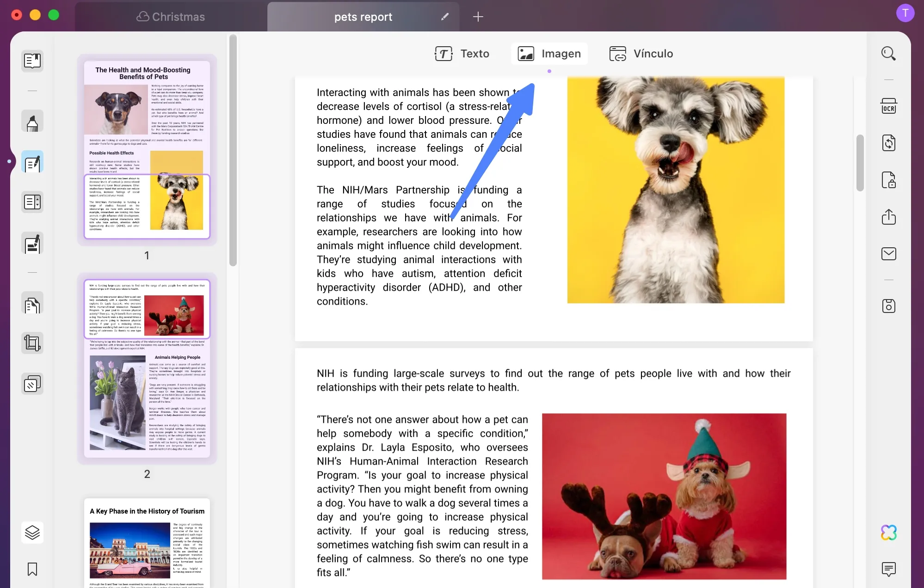Screen dimensions: 924x588
Task: Open a new tab with plus button
Action: (478, 17)
